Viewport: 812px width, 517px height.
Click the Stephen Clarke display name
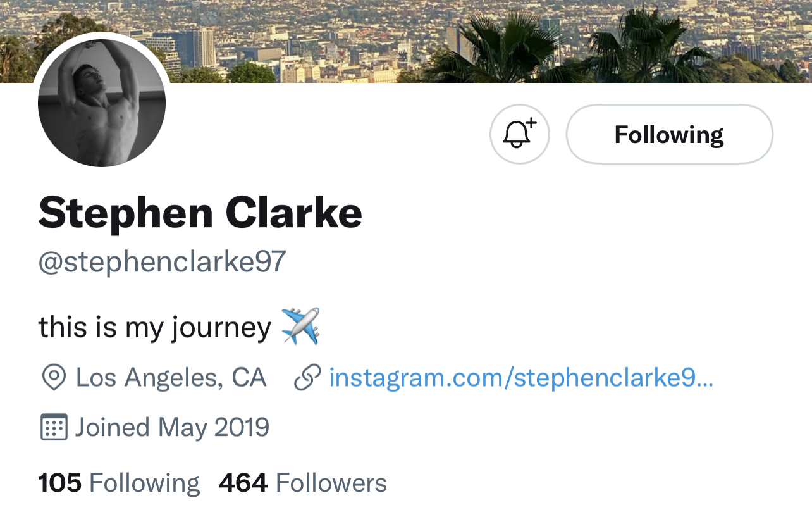point(200,213)
